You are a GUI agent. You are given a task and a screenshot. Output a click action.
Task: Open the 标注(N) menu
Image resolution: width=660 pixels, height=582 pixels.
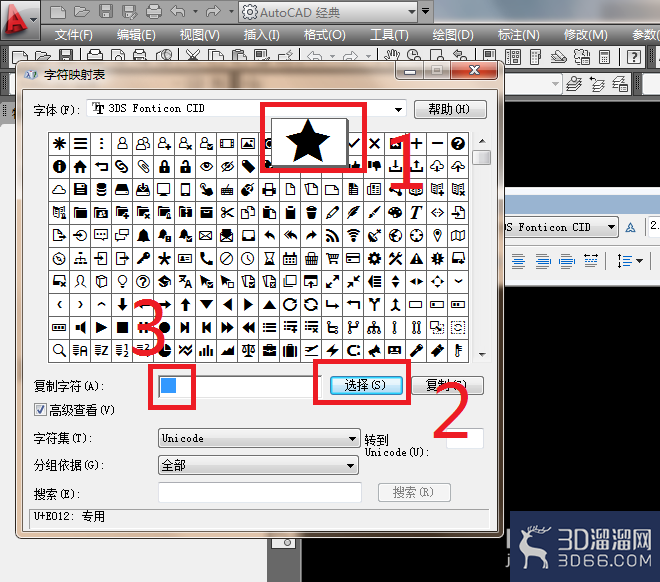519,35
